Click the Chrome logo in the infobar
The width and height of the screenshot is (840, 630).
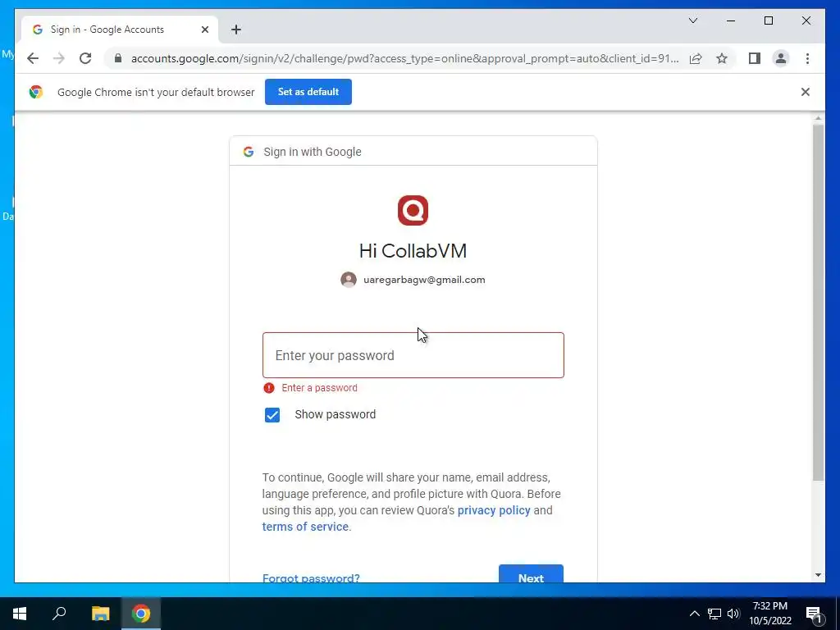coord(36,92)
